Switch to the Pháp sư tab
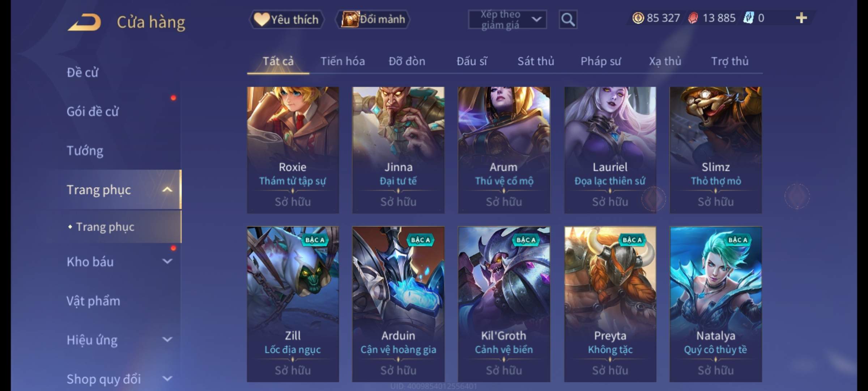Image resolution: width=868 pixels, height=391 pixels. tap(600, 61)
